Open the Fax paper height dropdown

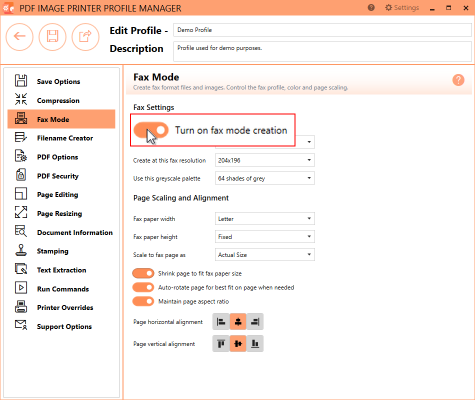(x=265, y=237)
